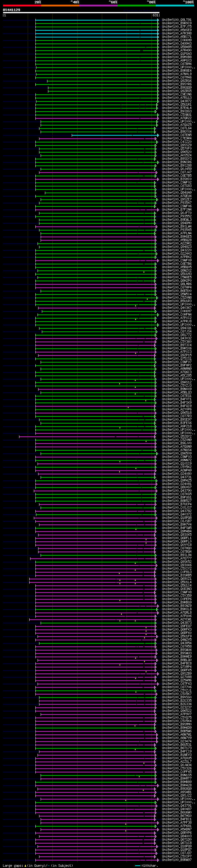
Task: Select hit label UniRef100_B9GQ09
Action: click(x=177, y=88)
